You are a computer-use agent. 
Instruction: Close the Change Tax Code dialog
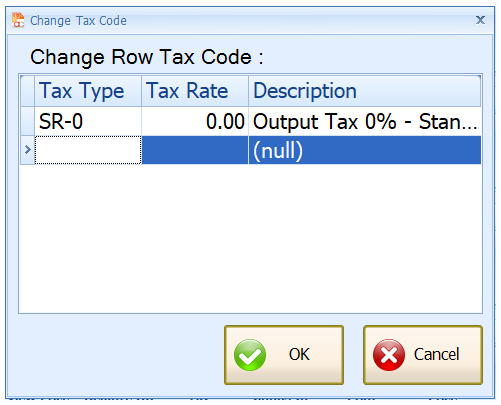tap(480, 20)
